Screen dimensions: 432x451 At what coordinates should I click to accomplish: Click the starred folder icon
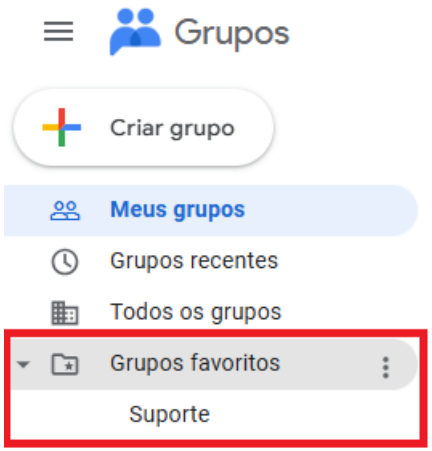(65, 364)
